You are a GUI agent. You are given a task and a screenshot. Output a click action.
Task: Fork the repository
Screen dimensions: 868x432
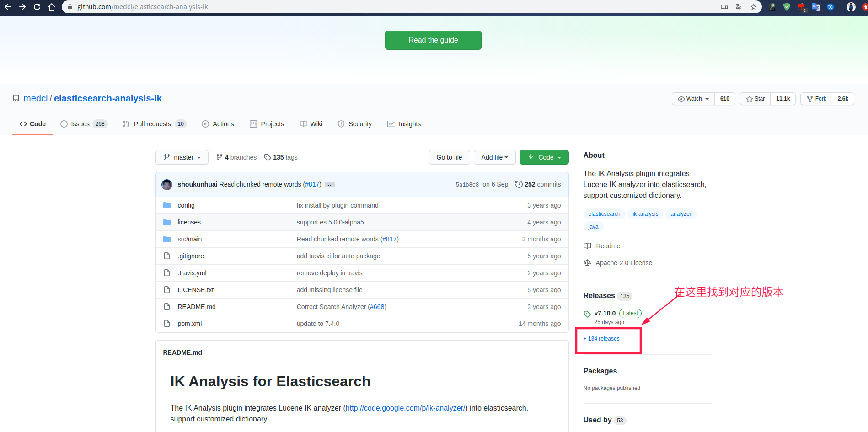click(x=816, y=99)
